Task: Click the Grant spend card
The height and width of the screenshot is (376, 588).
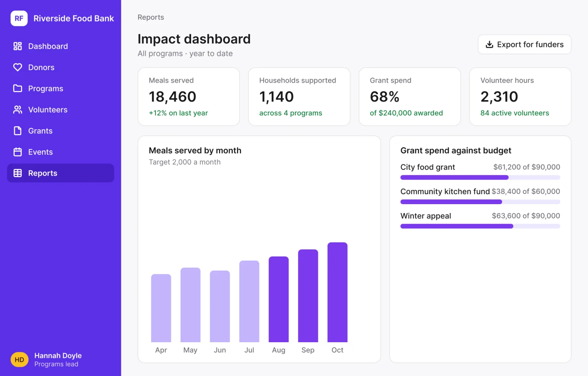Action: (410, 97)
